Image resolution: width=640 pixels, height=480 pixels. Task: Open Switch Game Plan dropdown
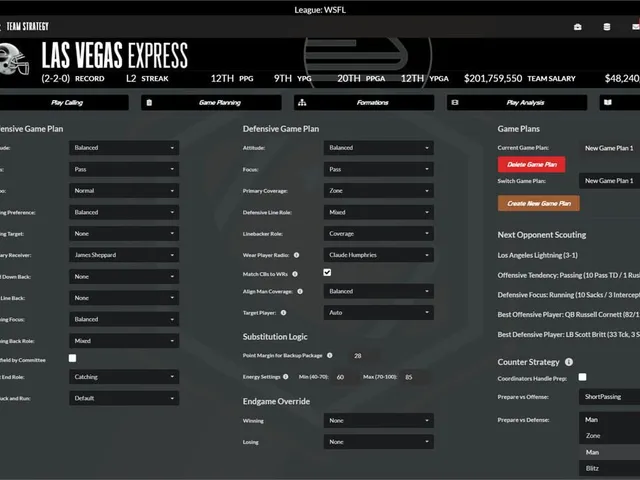coord(609,181)
